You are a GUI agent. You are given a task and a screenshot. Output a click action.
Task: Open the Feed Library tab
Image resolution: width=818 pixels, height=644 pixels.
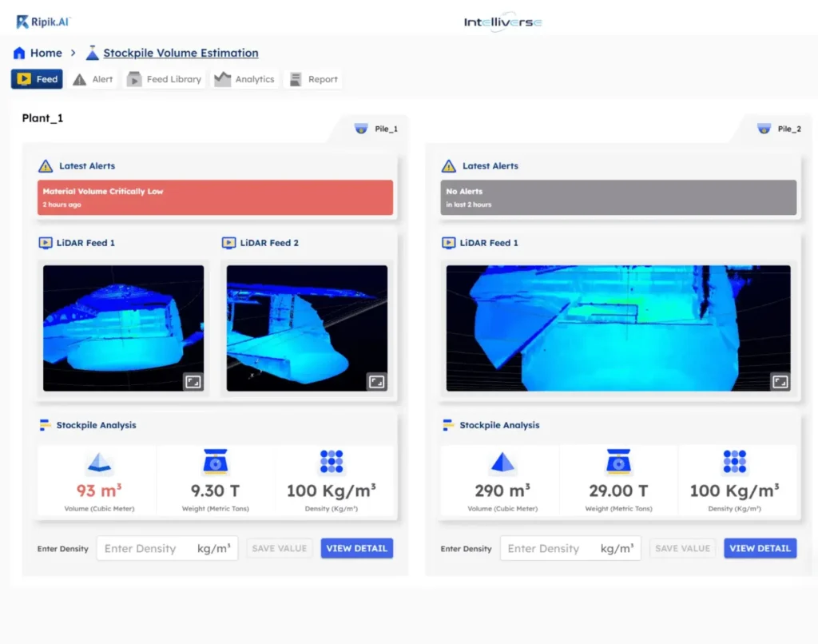click(164, 79)
